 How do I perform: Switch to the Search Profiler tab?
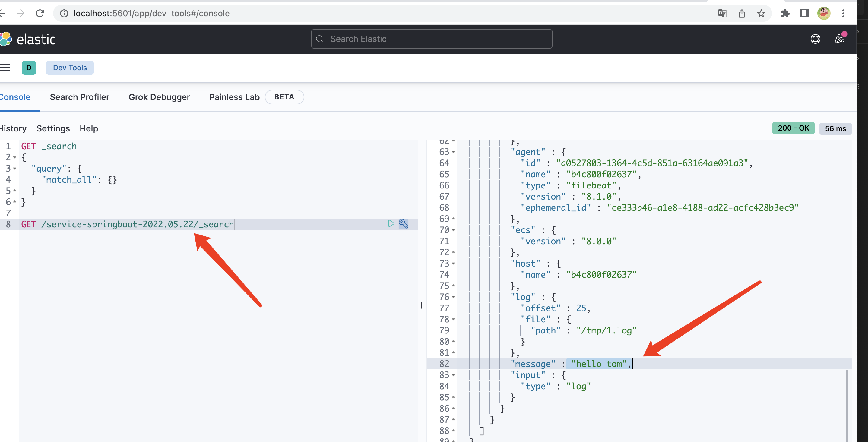point(80,97)
